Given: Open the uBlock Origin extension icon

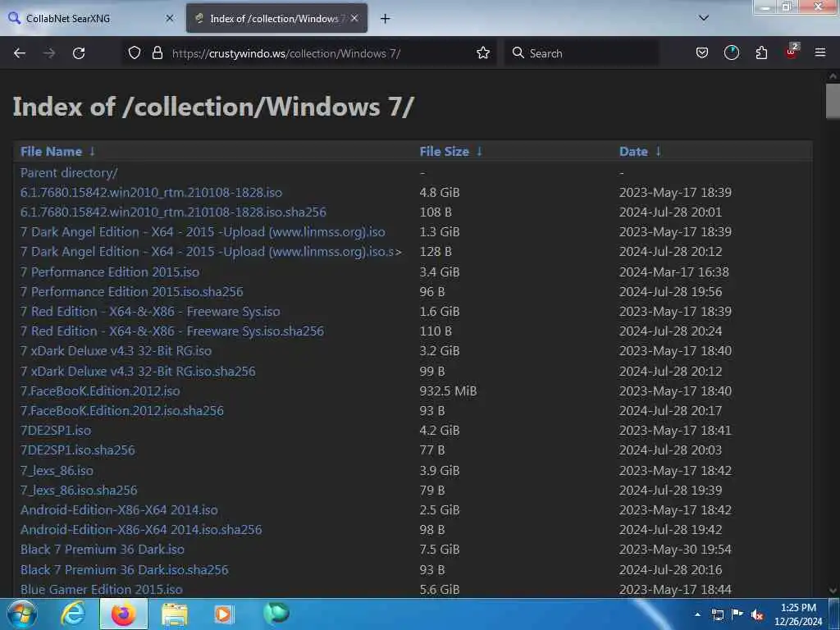Looking at the screenshot, I should coord(792,52).
